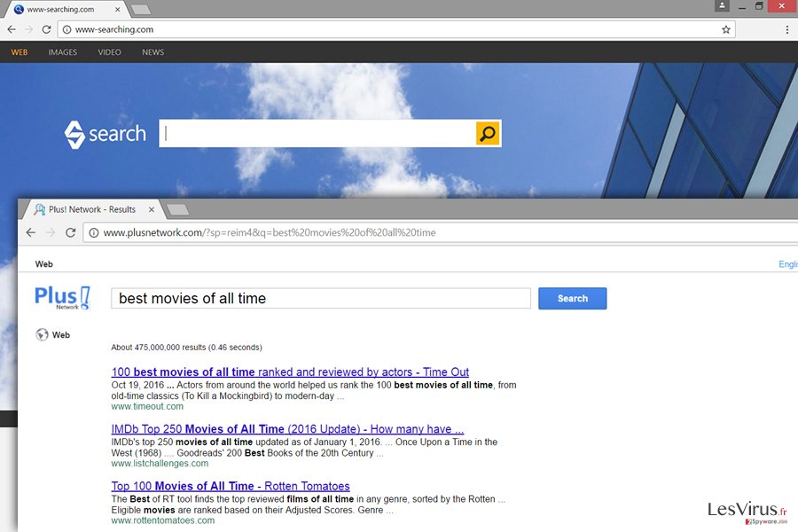This screenshot has width=798, height=532.
Task: Open Chrome three-dot menu in top window
Action: tap(787, 29)
